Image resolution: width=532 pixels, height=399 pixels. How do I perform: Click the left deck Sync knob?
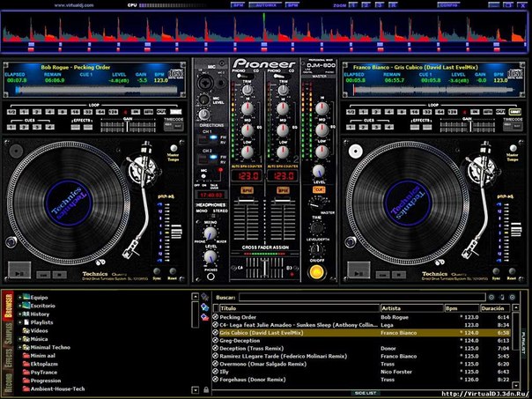[x=157, y=271]
